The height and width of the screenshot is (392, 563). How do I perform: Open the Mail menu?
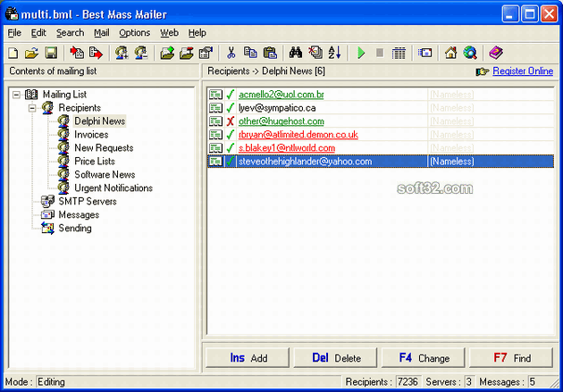tap(102, 33)
